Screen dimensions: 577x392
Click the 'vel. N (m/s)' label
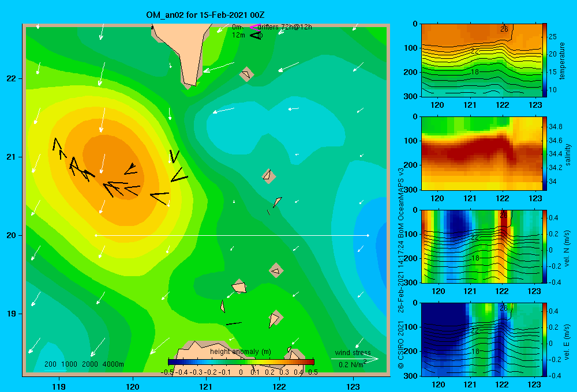click(x=567, y=248)
